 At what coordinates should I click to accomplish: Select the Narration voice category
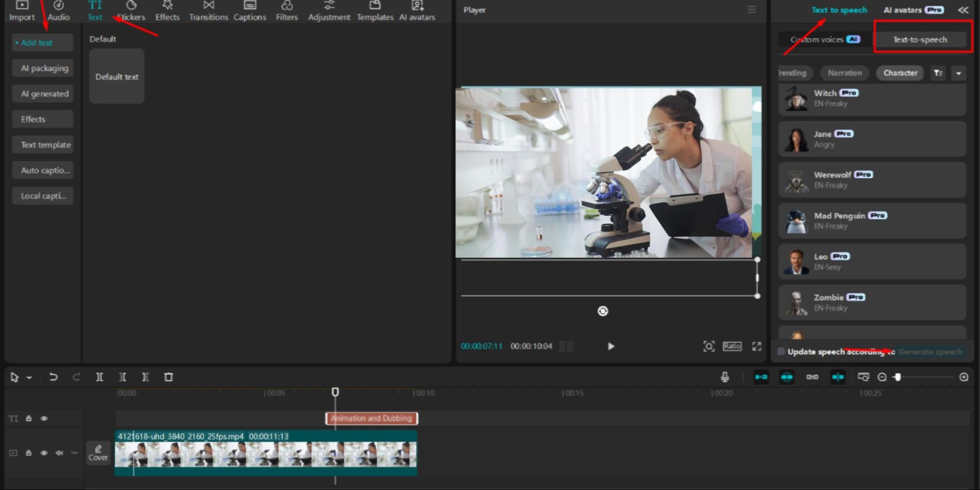845,73
